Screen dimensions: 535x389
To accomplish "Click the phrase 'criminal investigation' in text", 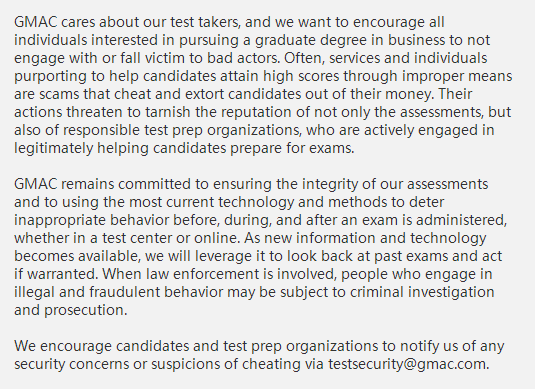I will [x=422, y=292].
